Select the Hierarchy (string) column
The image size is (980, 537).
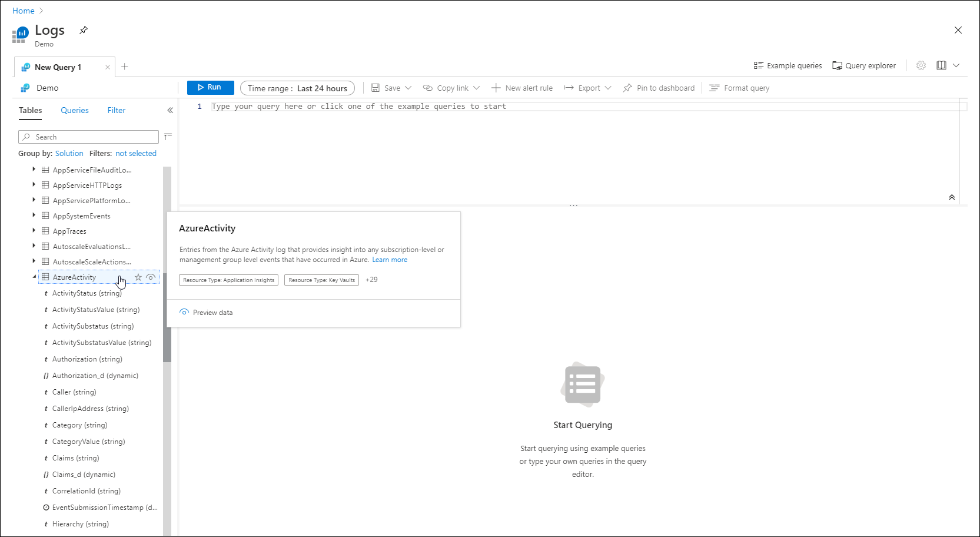(x=80, y=524)
